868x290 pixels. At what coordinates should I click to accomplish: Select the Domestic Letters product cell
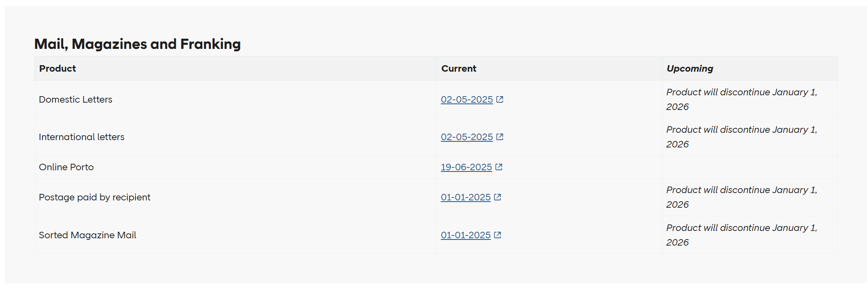click(75, 99)
